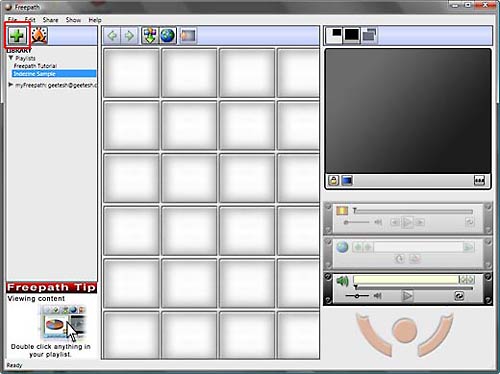The image size is (500, 374).
Task: Click the campfire icon in the library toolbar
Action: click(x=39, y=35)
